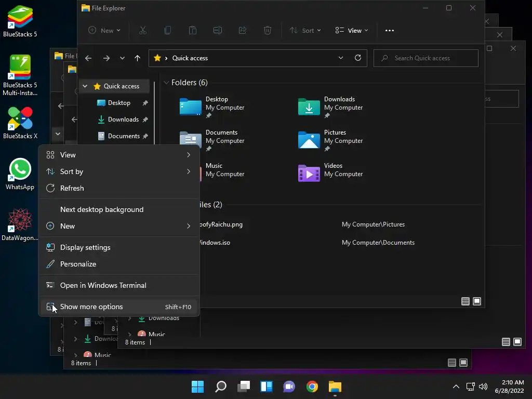The image size is (532, 399).
Task: Collapse the Folders (6) group
Action: pos(166,83)
